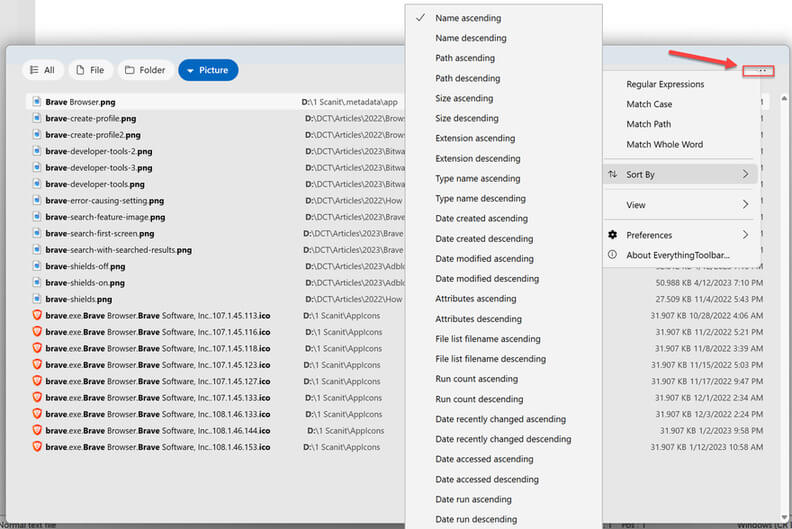This screenshot has width=792, height=529.
Task: Expand the Sort By submenu arrow
Action: (x=746, y=174)
